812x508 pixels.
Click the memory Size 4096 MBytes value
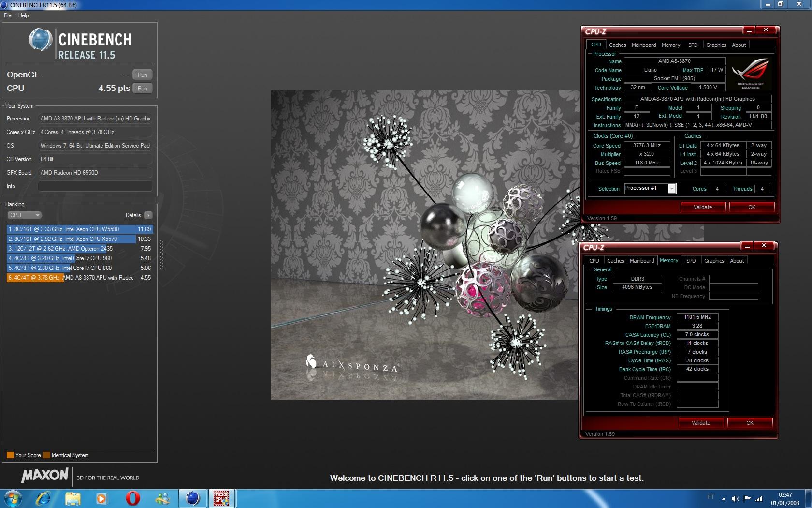pos(637,287)
